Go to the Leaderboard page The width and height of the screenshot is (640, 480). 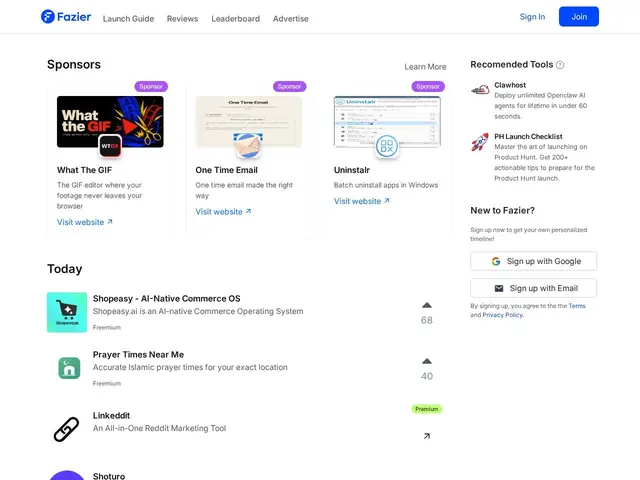point(236,19)
